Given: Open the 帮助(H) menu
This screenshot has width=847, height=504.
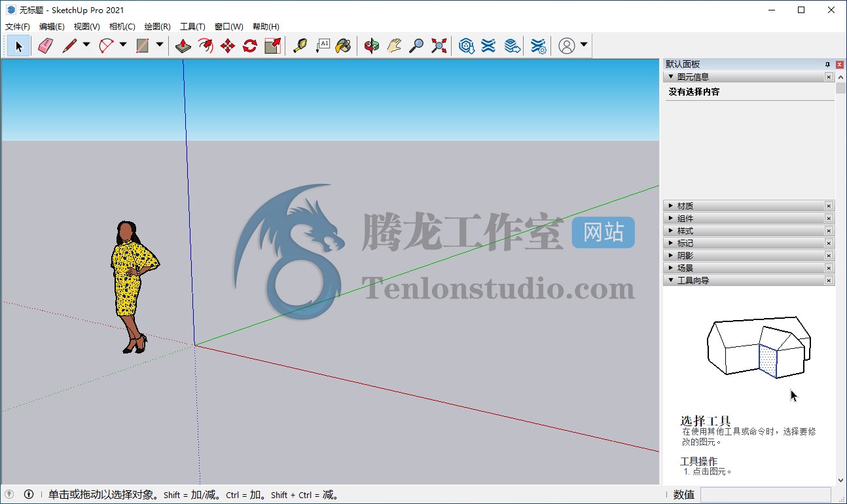Looking at the screenshot, I should (266, 27).
